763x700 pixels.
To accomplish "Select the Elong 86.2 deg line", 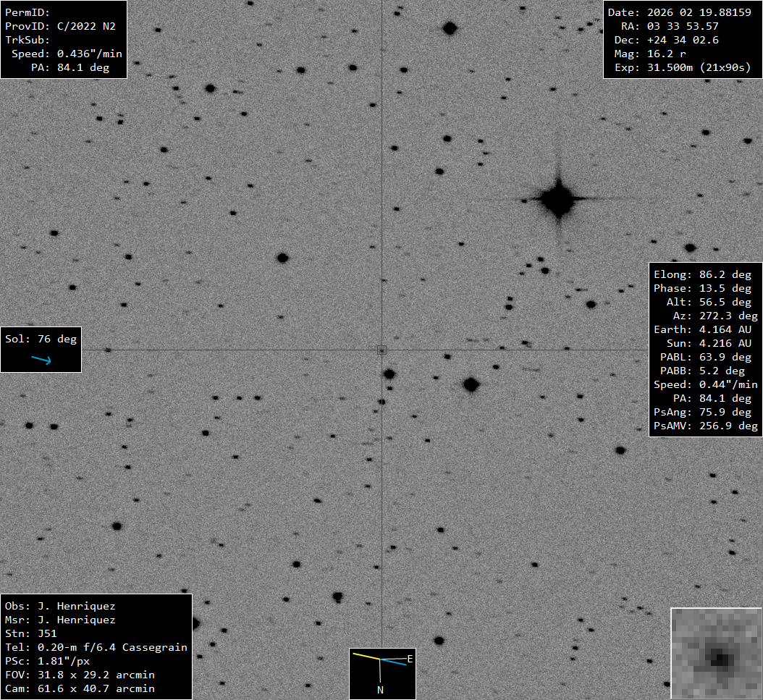I will (702, 274).
